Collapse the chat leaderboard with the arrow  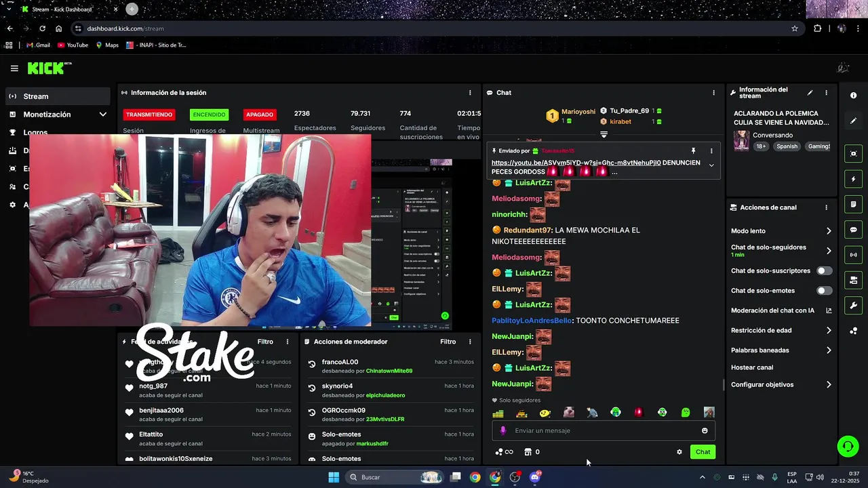[x=604, y=134]
